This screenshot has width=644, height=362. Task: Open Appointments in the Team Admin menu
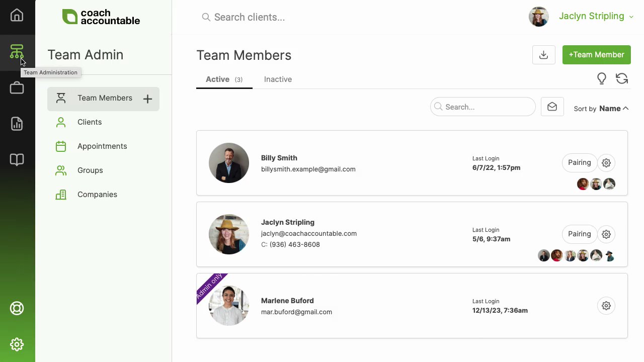(x=102, y=146)
